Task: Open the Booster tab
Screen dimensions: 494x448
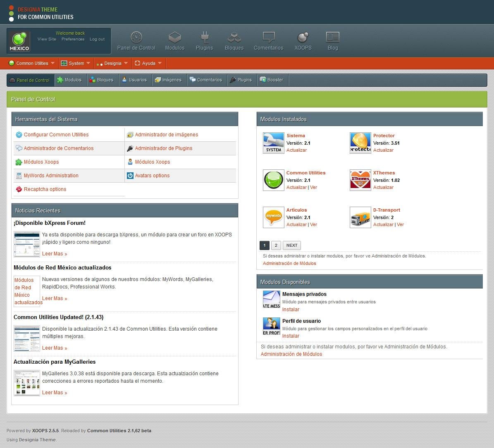Action: 272,80
